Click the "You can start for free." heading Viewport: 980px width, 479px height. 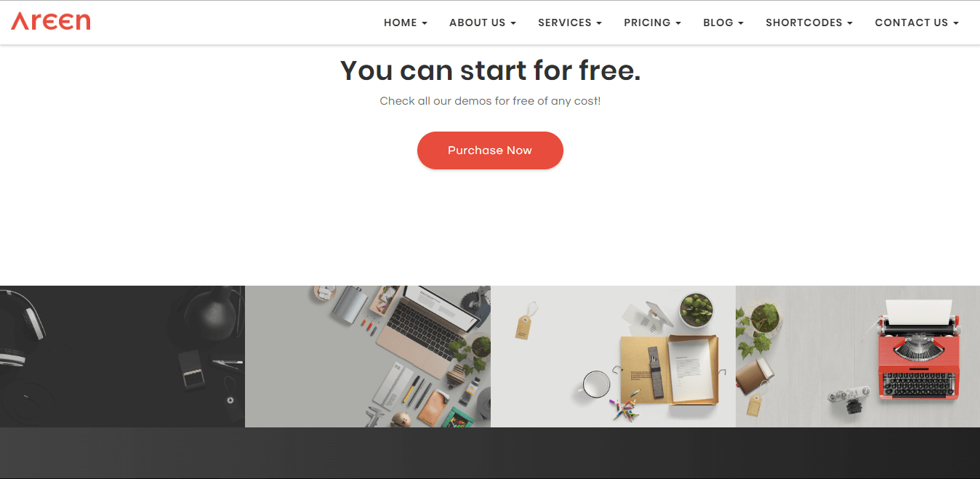(490, 71)
